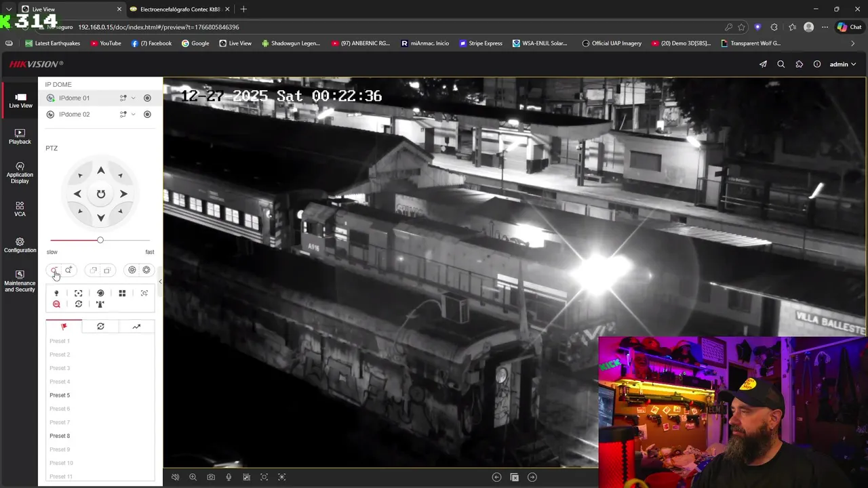Select the Preset flag tab
This screenshot has height=488, width=868.
tap(64, 327)
